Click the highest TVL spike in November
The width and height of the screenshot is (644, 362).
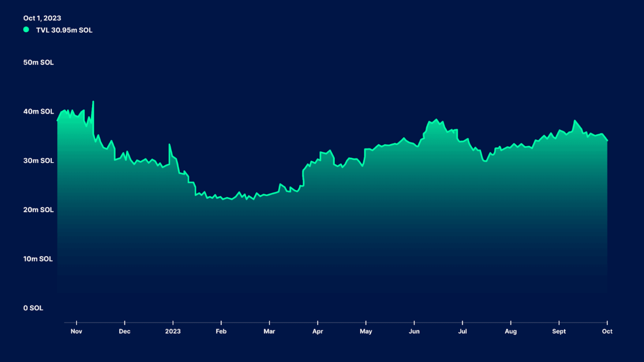(x=93, y=102)
